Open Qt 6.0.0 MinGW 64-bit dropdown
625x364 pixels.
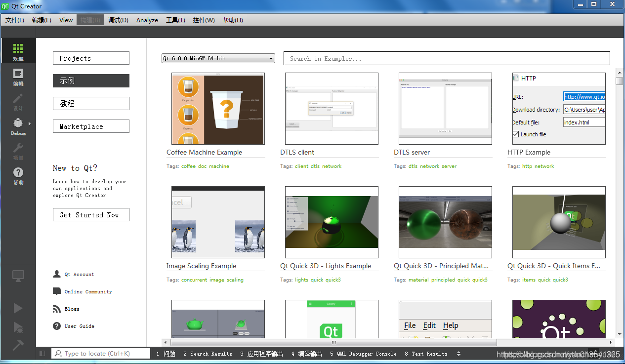pyautogui.click(x=218, y=58)
